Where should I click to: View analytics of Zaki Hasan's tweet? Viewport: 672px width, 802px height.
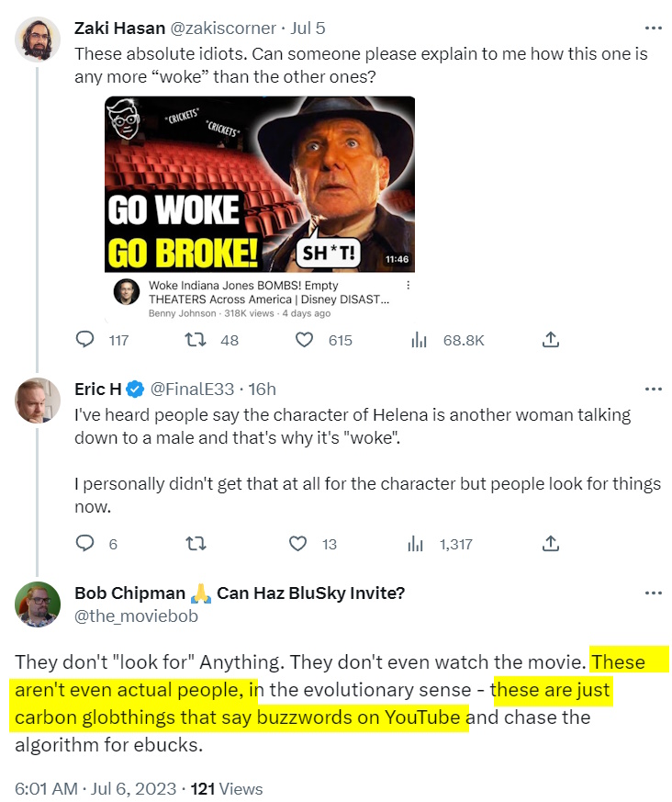click(420, 340)
